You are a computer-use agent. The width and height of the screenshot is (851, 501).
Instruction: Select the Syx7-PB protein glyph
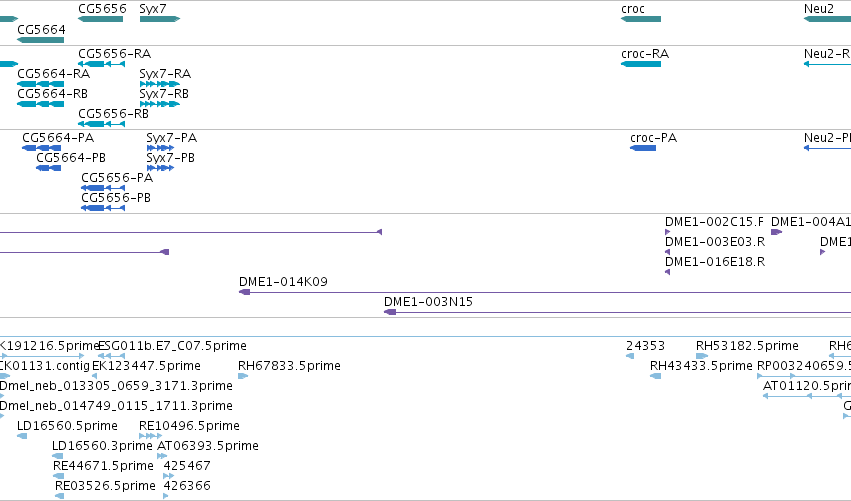[160, 168]
